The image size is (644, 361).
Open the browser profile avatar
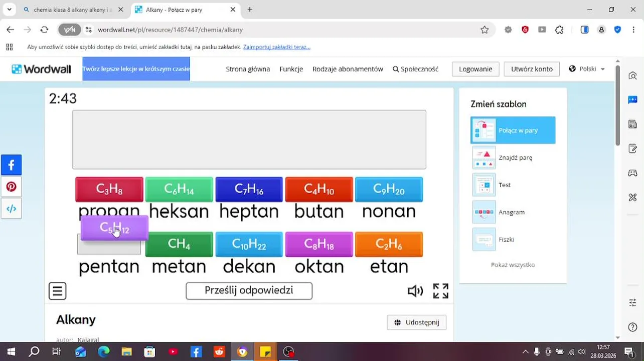tap(601, 30)
